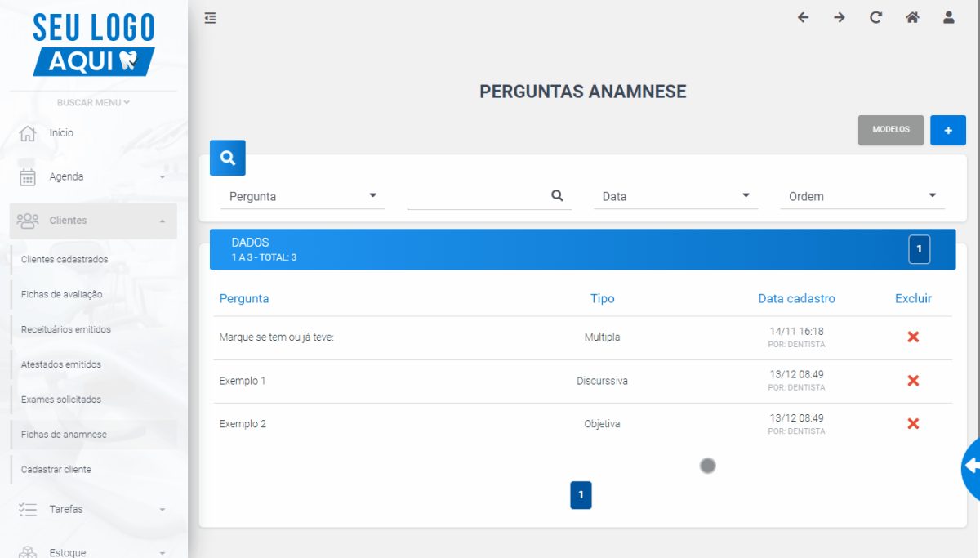Add a new question with plus button
The height and width of the screenshot is (558, 980).
pos(948,130)
